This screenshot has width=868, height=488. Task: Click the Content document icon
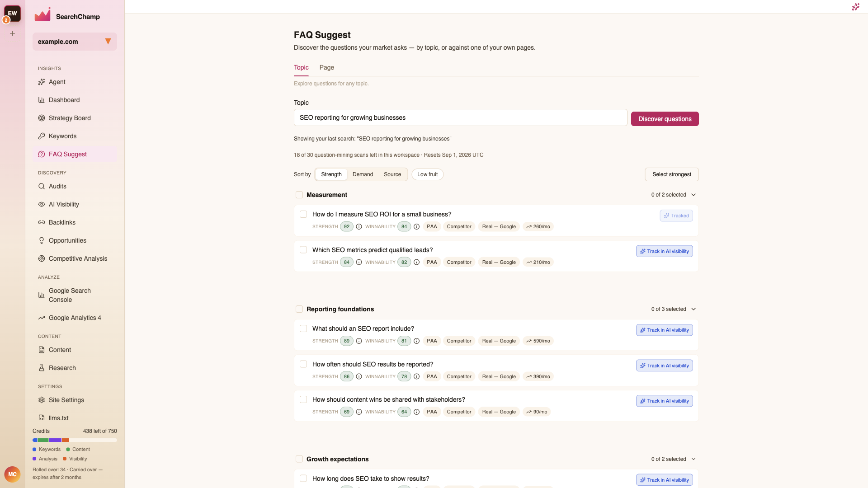pos(42,350)
